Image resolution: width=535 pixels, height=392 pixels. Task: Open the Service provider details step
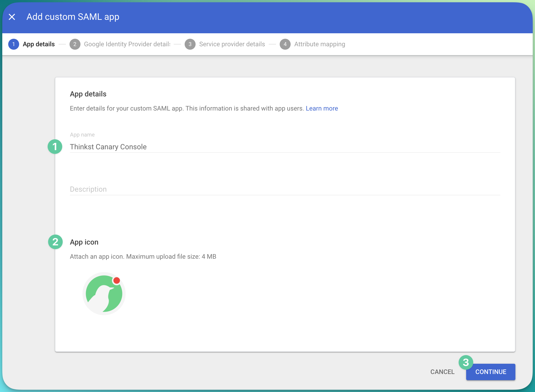pyautogui.click(x=225, y=44)
